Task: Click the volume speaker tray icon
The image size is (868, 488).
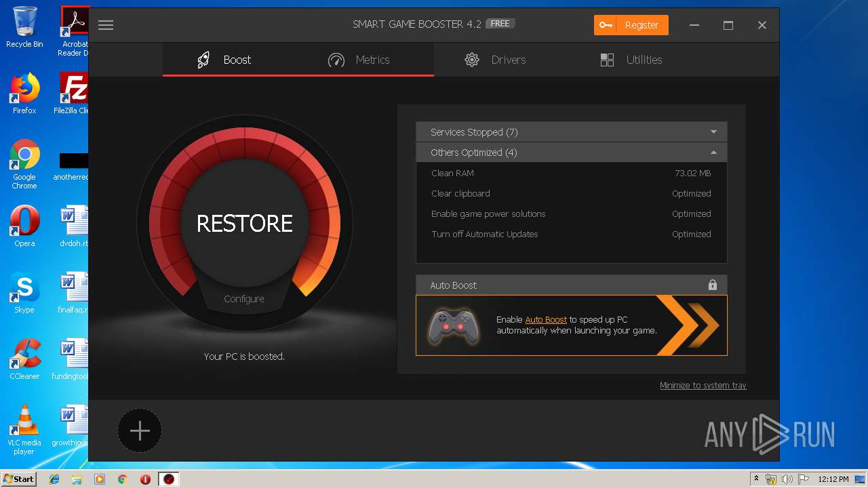Action: [x=787, y=479]
